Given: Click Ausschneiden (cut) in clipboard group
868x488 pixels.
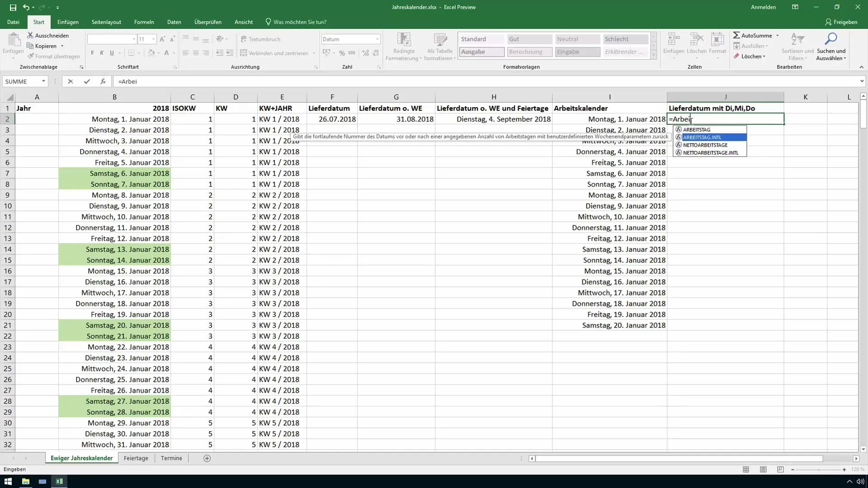Looking at the screenshot, I should pos(48,35).
